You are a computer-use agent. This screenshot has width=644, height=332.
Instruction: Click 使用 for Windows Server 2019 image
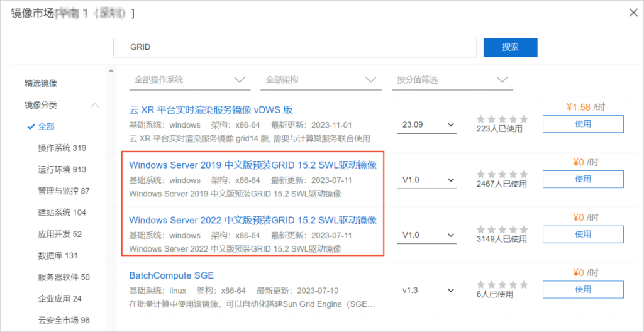(x=583, y=179)
